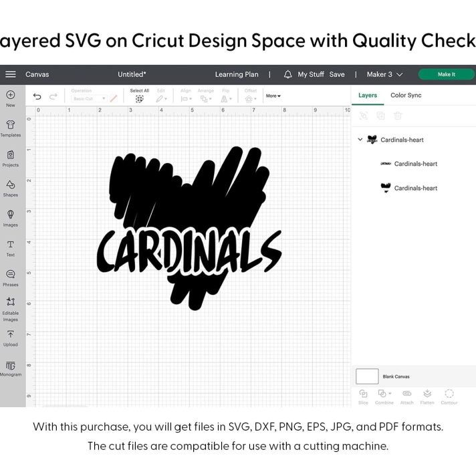Click the Blank Canvas label
This screenshot has width=476, height=476.
396,377
